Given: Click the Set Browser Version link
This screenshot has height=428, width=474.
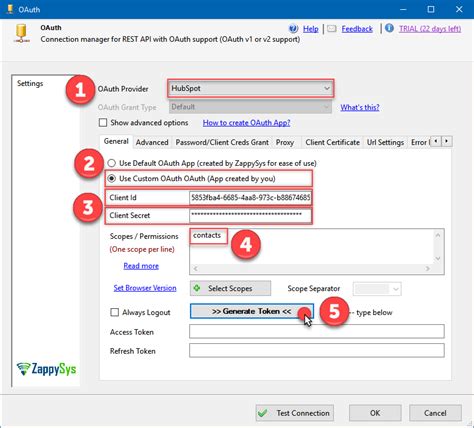Looking at the screenshot, I should (x=145, y=288).
